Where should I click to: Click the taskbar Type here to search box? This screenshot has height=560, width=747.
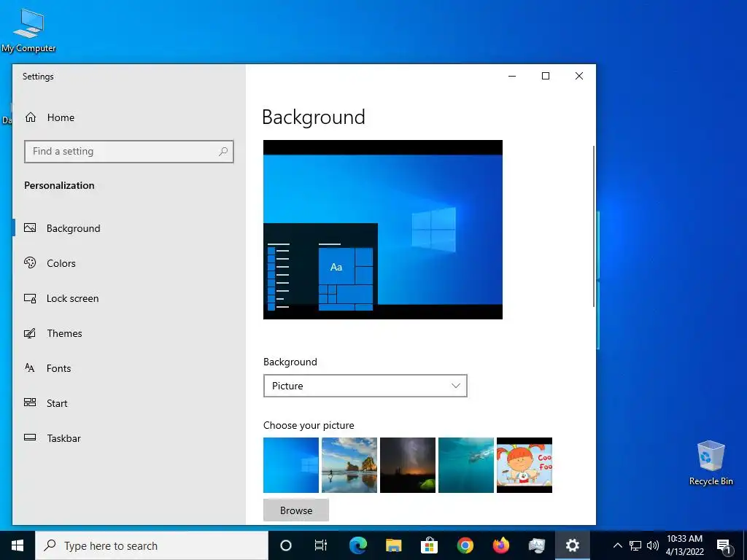[x=152, y=545]
